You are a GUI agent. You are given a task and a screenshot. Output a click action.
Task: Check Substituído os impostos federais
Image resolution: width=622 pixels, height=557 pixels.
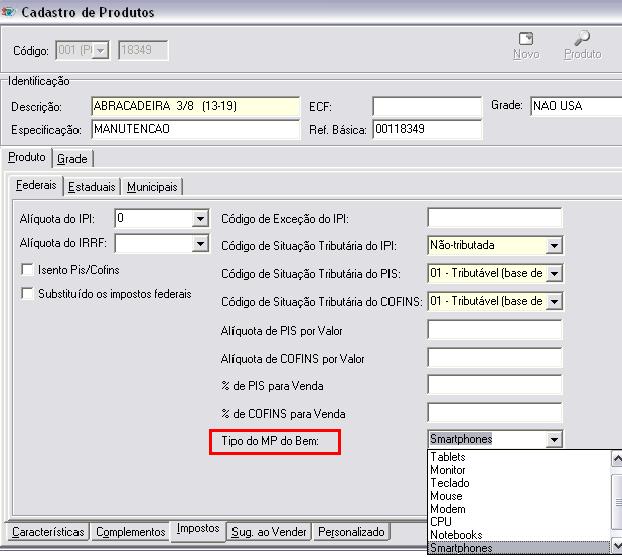(x=27, y=294)
